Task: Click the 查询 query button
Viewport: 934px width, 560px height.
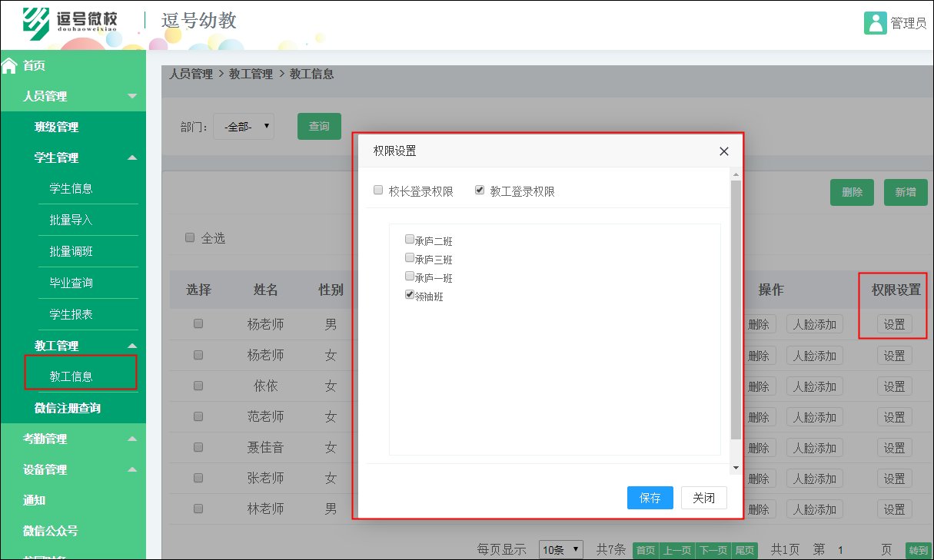Action: [x=319, y=126]
